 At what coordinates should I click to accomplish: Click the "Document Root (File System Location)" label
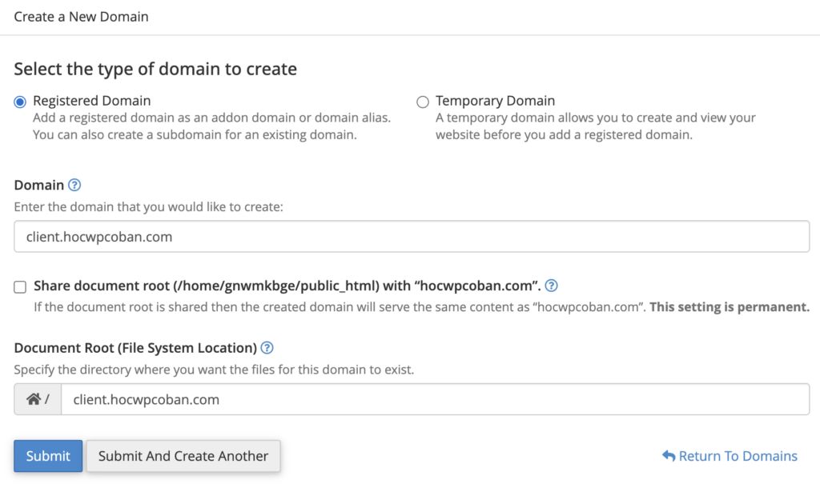point(135,348)
